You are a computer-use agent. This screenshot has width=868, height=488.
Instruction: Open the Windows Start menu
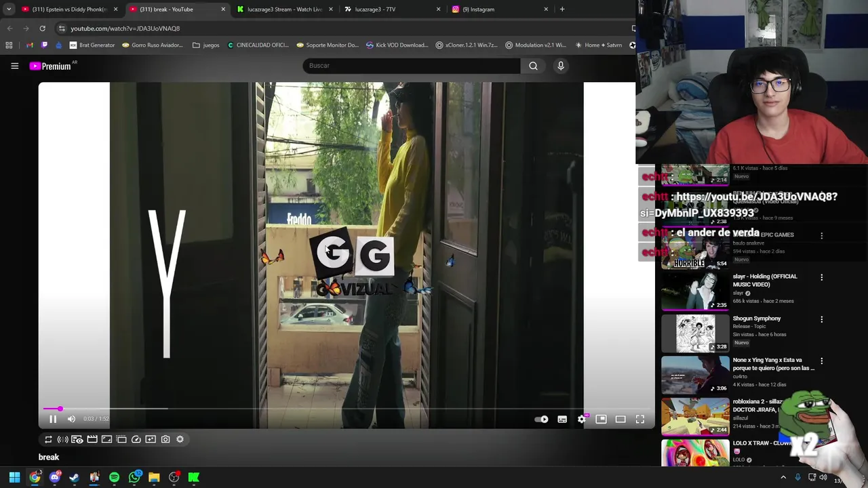(x=14, y=478)
